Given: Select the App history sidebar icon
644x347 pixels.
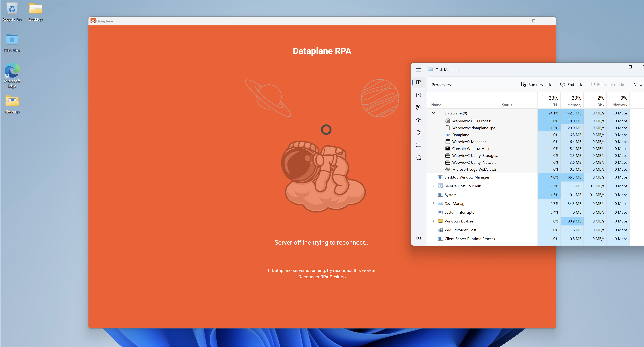Looking at the screenshot, I should 419,107.
